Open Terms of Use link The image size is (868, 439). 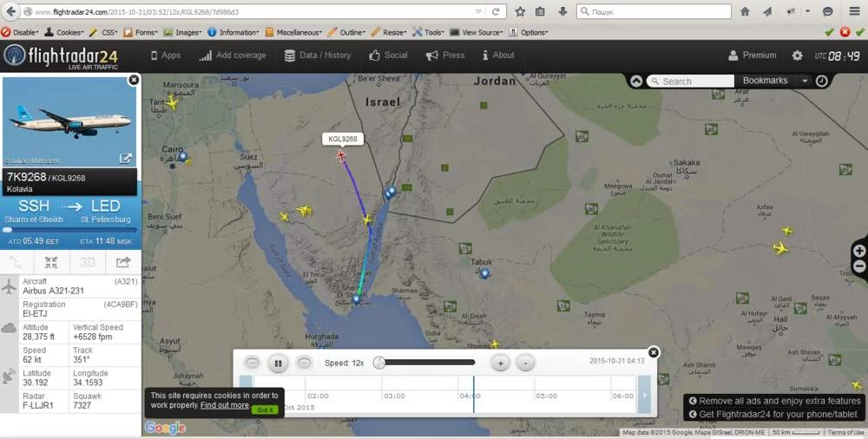(845, 432)
